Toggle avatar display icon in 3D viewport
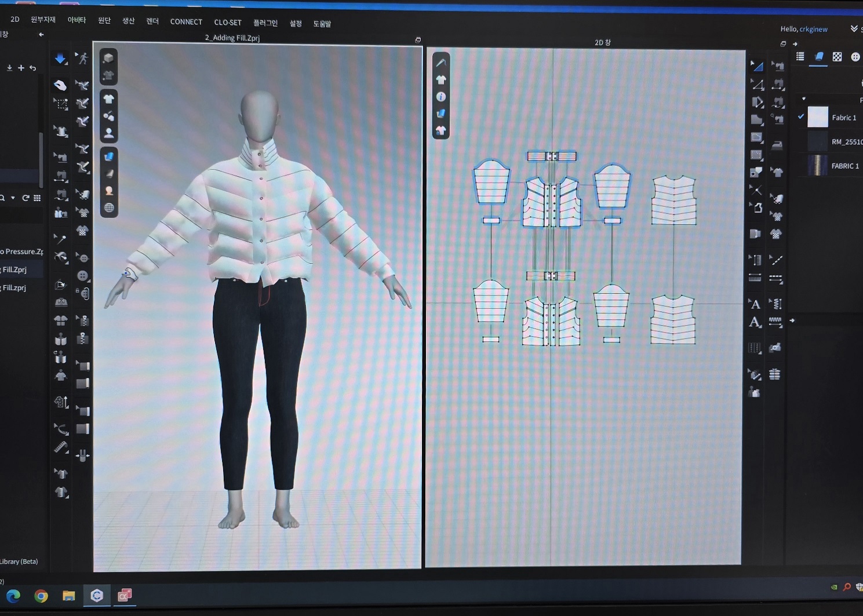This screenshot has height=616, width=863. 108,133
